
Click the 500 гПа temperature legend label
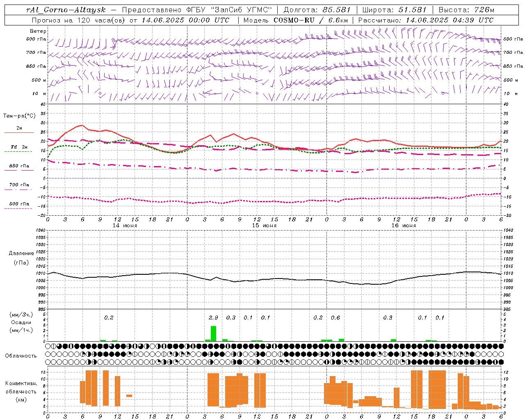(x=19, y=204)
